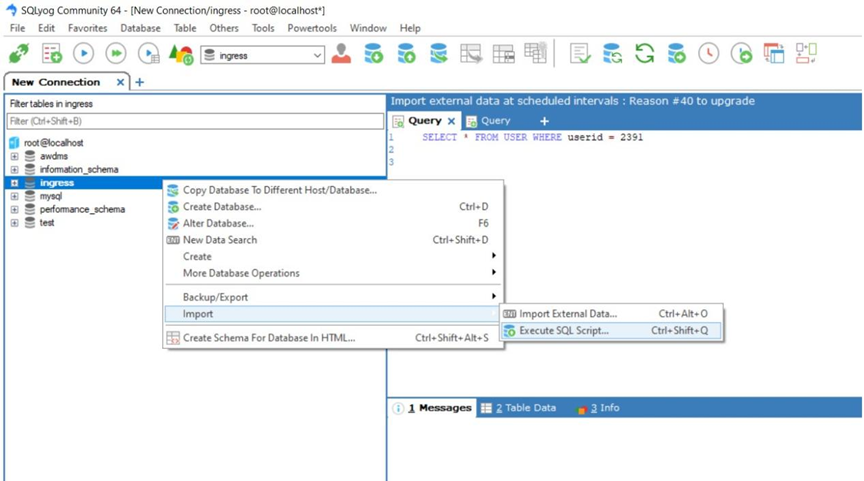This screenshot has height=481, width=864.
Task: Execute all queries with the double-arrow icon
Action: click(116, 53)
